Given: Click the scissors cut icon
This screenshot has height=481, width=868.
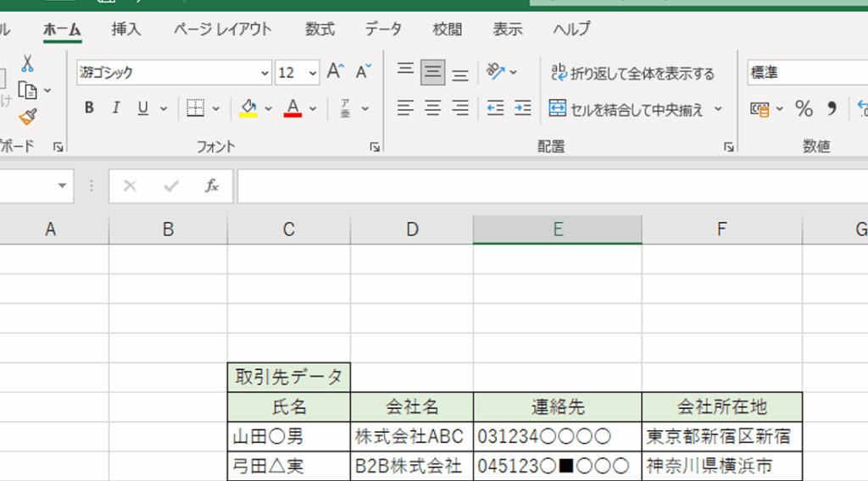Looking at the screenshot, I should pyautogui.click(x=27, y=64).
